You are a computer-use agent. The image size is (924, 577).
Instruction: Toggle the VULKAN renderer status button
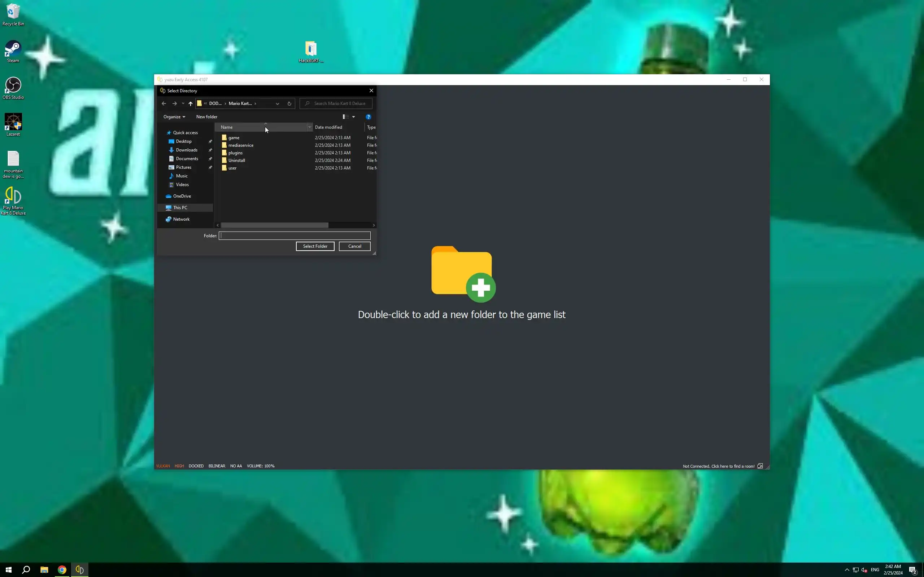click(163, 466)
